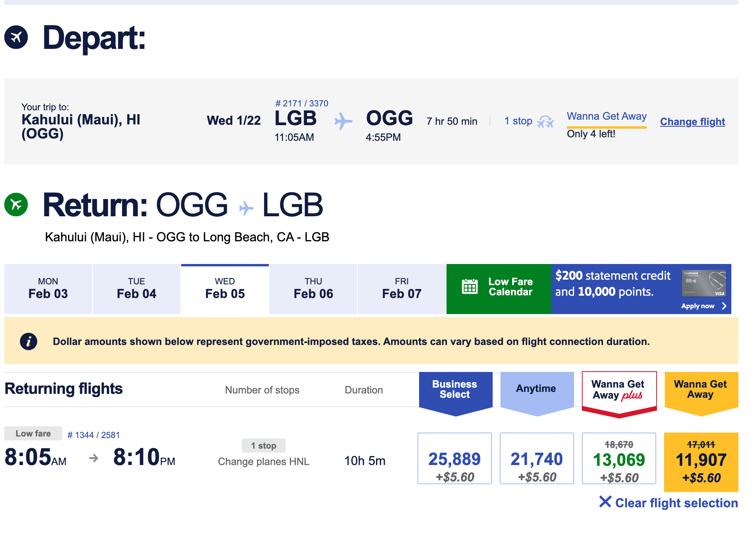This screenshot has height=546, width=756.
Task: Click the info icon in the tax notice banner
Action: (28, 341)
